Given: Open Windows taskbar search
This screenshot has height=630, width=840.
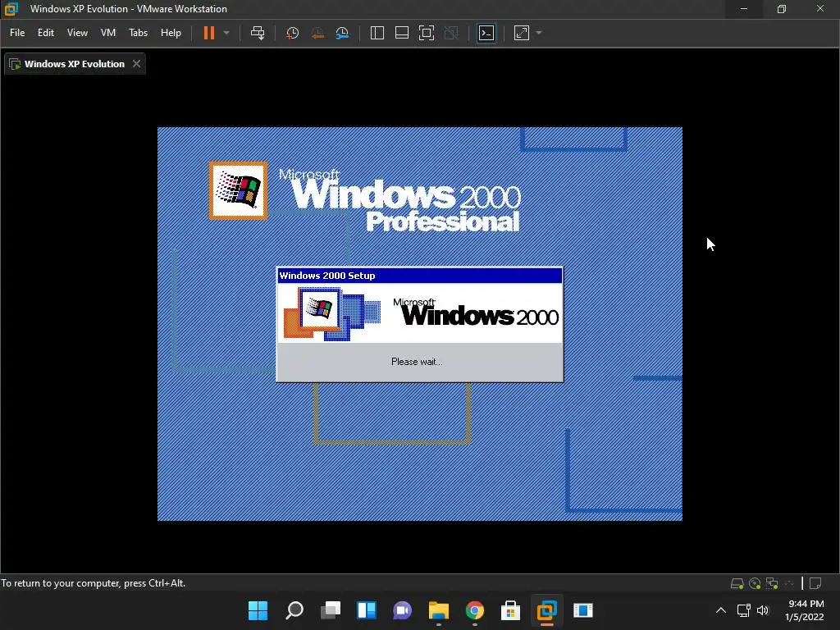Looking at the screenshot, I should click(294, 610).
